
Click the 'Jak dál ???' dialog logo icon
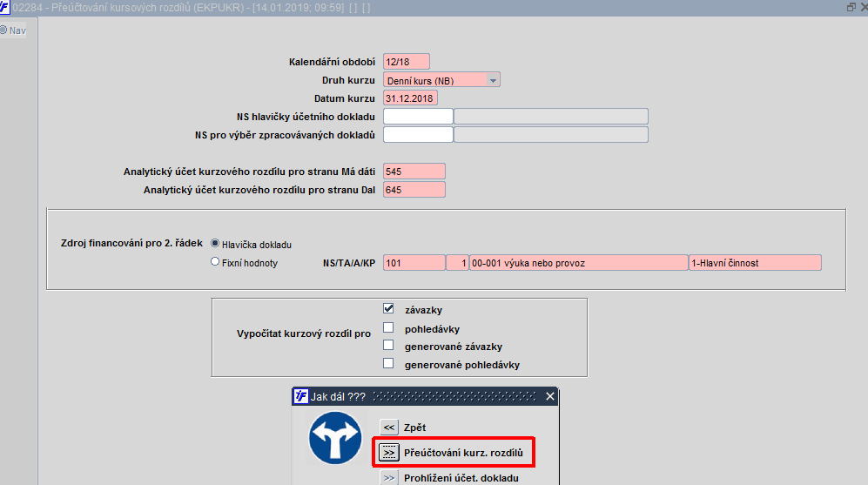click(x=300, y=396)
